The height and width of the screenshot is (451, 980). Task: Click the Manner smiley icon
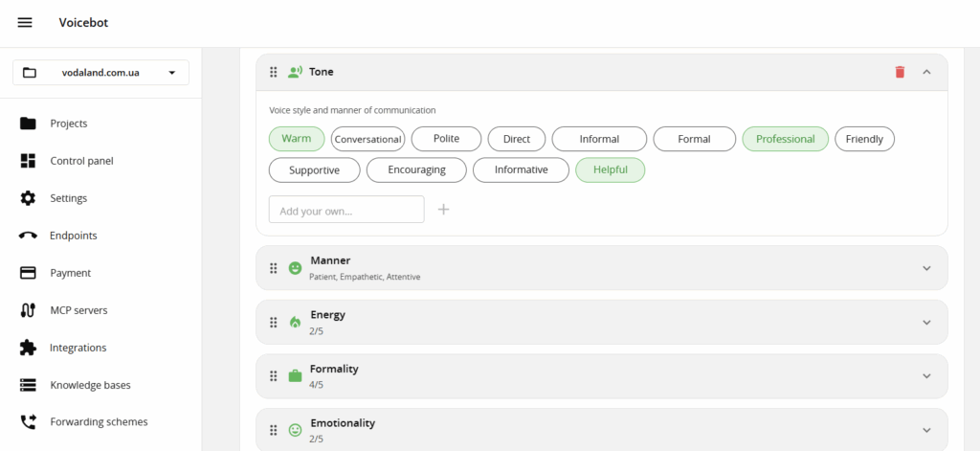tap(295, 268)
